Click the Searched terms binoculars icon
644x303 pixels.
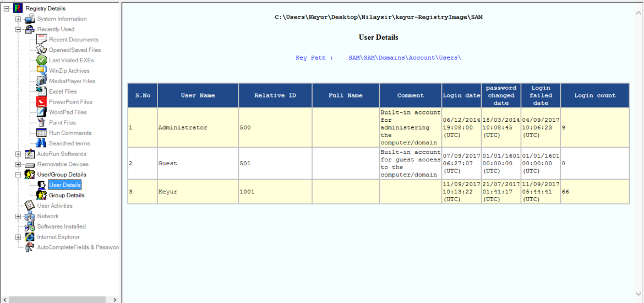tap(42, 143)
